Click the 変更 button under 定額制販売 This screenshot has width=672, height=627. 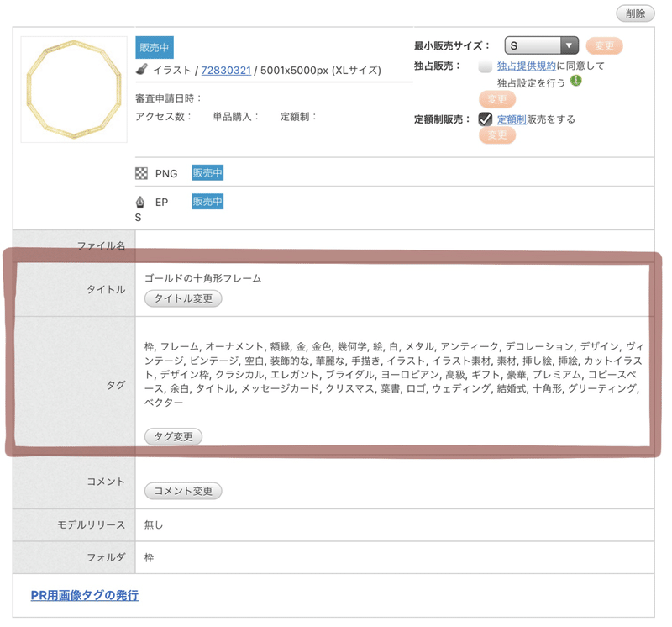(x=497, y=135)
